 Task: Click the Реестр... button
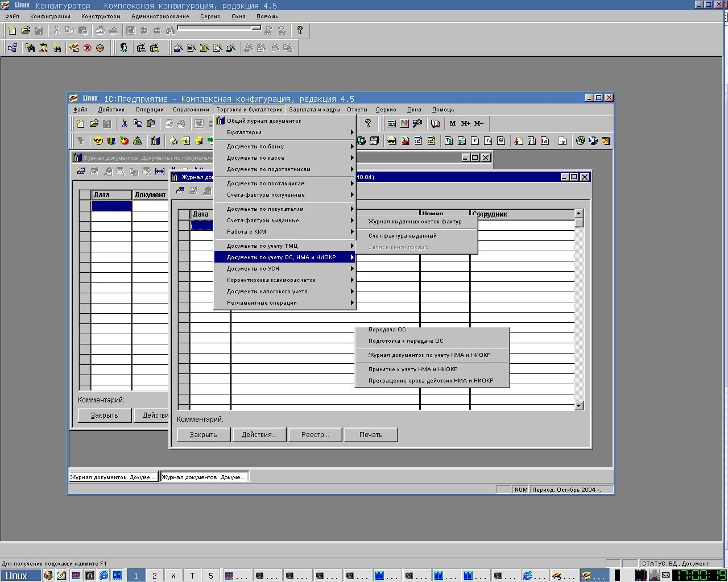[315, 435]
